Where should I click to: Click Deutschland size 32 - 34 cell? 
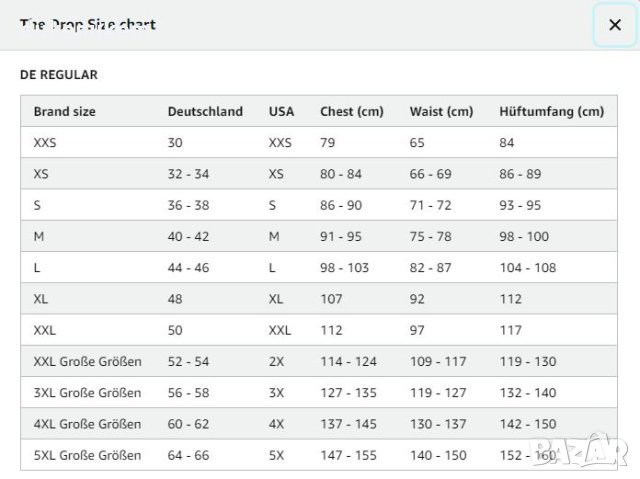[188, 174]
